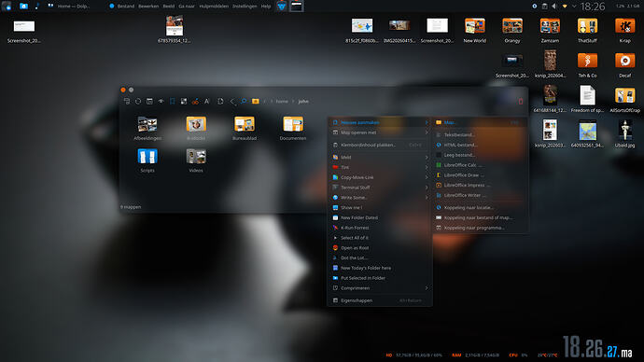This screenshot has width=644, height=362.
Task: Select the Ubaid.jpg desktop file
Action: [624, 133]
